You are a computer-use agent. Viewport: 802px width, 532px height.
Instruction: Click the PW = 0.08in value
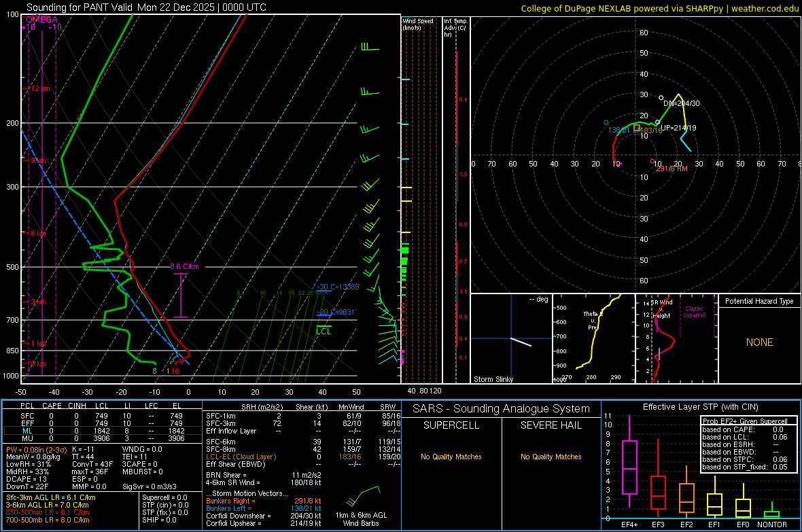pos(35,449)
